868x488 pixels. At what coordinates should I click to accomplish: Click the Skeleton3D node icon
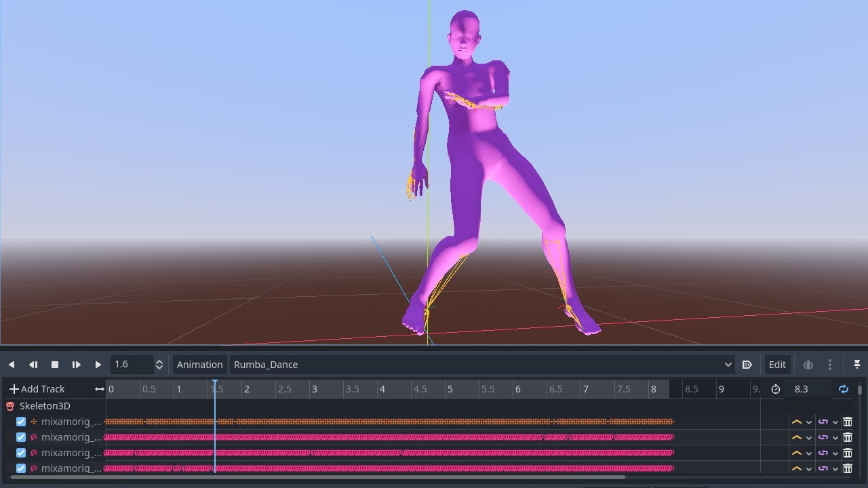tap(10, 406)
